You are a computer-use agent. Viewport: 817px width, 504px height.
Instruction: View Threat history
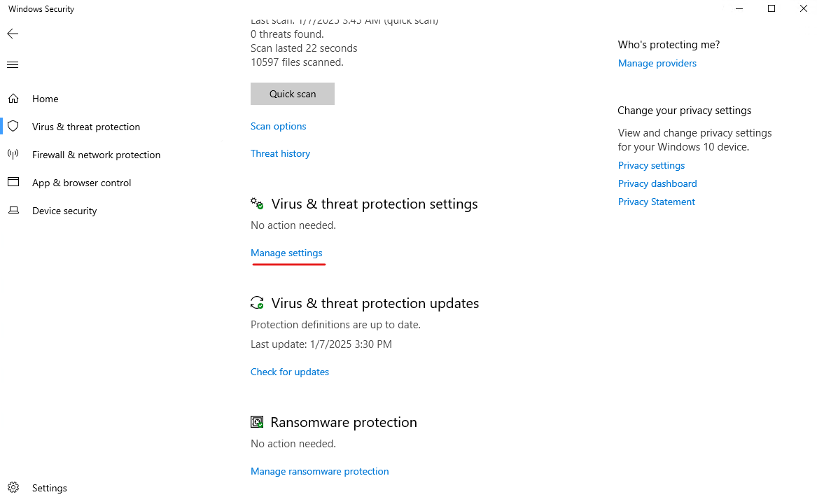280,153
